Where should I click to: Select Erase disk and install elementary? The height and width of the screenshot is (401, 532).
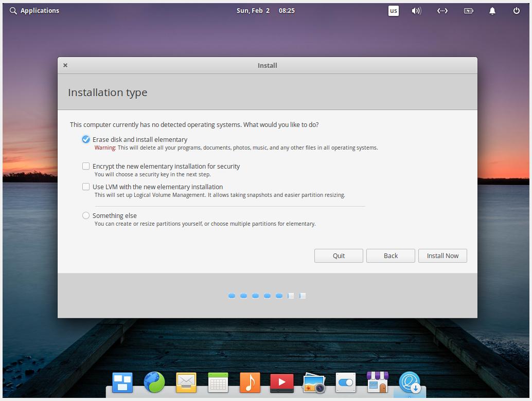click(x=86, y=139)
